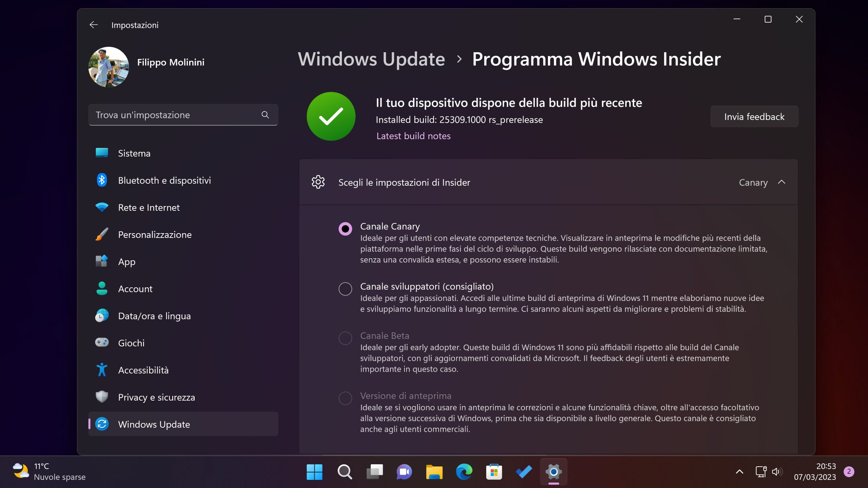Click the Account person icon

102,288
